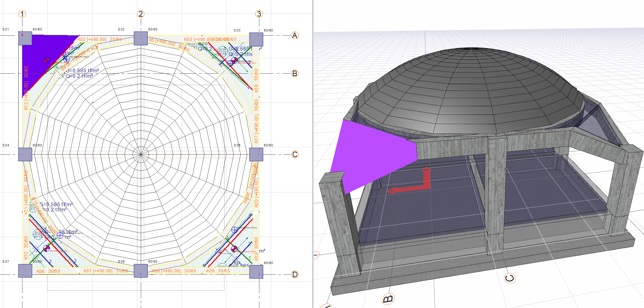The width and height of the screenshot is (644, 308).
Task: Select column S07 square in plan
Action: (25, 271)
